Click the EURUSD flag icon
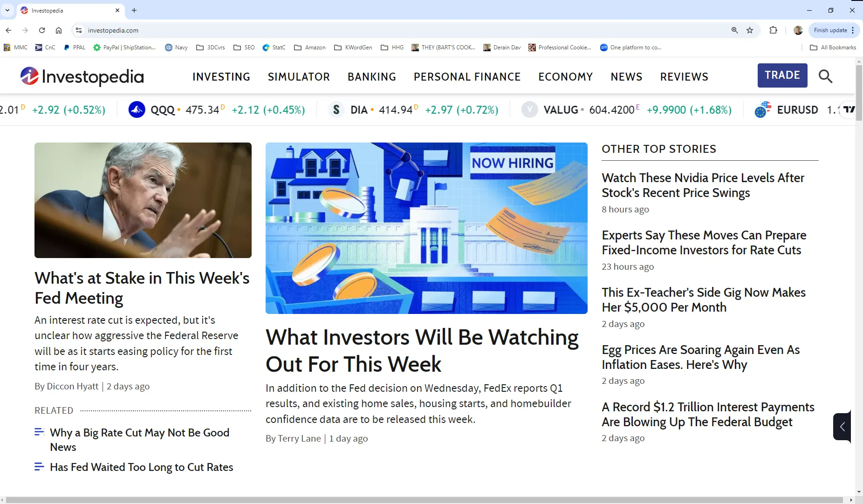Image resolution: width=863 pixels, height=504 pixels. tap(763, 110)
